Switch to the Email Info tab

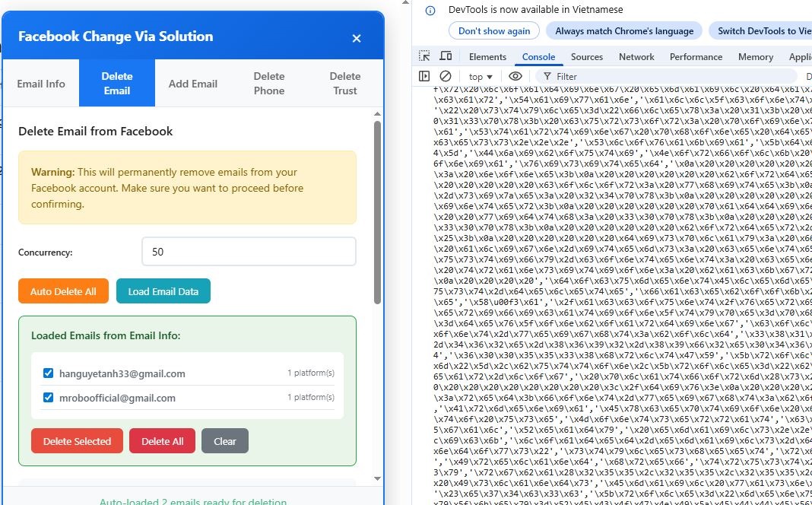41,84
